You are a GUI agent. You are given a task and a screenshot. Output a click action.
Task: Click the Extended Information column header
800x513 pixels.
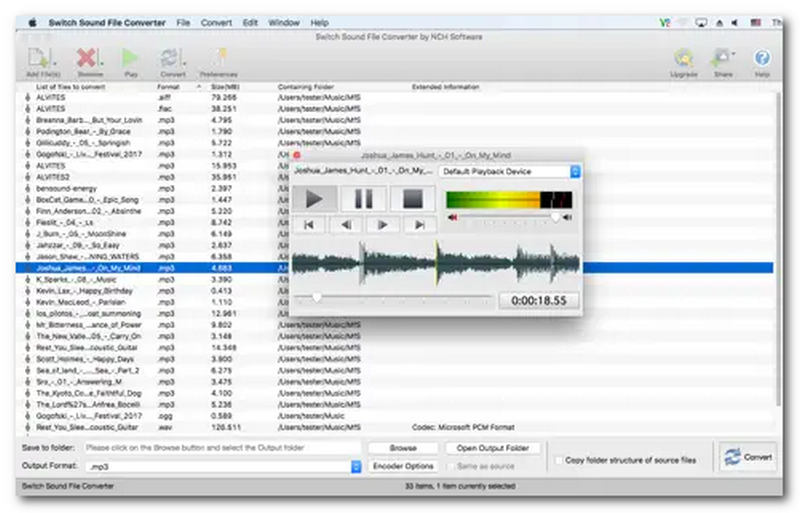click(x=445, y=87)
